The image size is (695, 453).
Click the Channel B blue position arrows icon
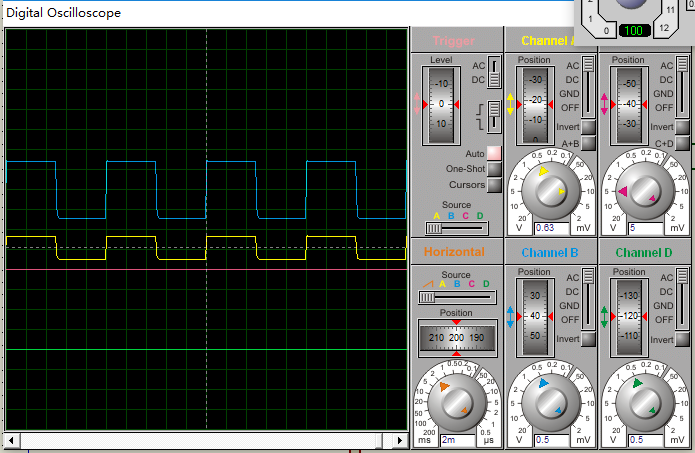coord(511,316)
